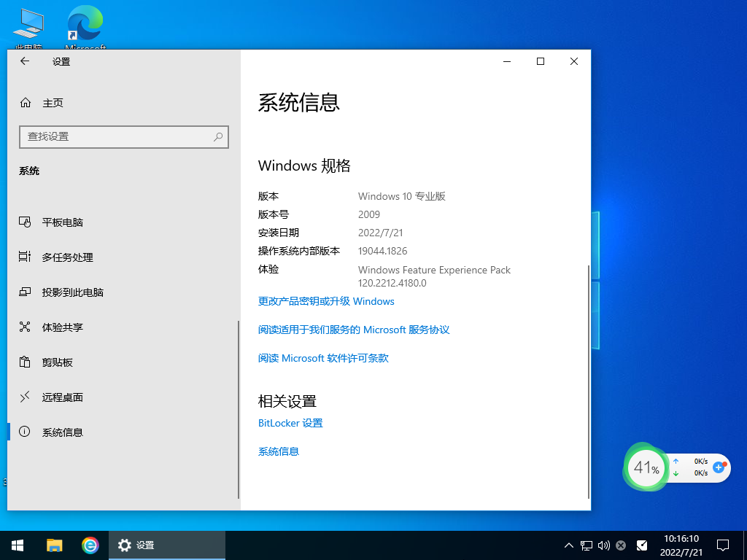Screen dimensions: 747x560
Task: Open the BitLocker 设置 link
Action: point(290,423)
